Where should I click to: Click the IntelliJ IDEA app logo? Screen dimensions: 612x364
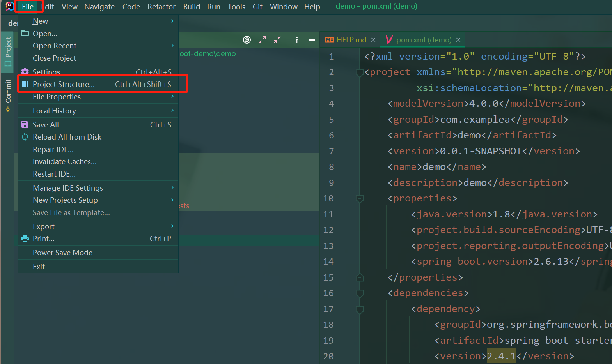coord(9,6)
